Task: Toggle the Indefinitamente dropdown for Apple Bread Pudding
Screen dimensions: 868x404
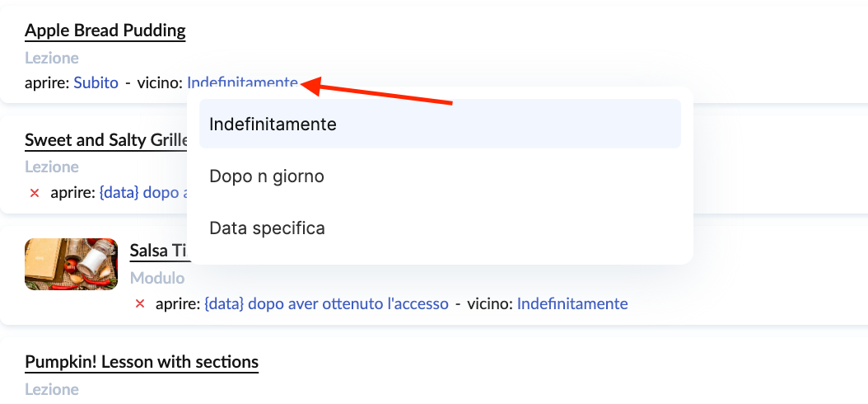Action: tap(242, 83)
